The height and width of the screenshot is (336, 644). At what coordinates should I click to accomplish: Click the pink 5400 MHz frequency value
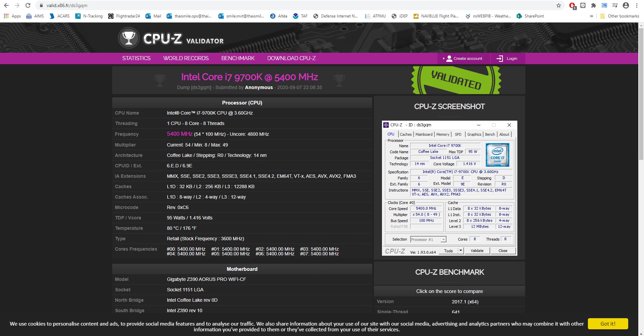coord(180,134)
